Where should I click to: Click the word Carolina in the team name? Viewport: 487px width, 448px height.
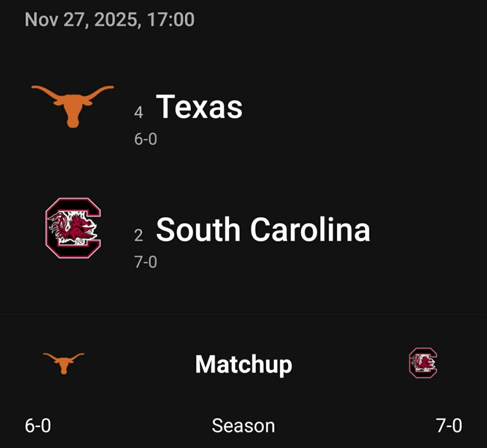click(310, 230)
